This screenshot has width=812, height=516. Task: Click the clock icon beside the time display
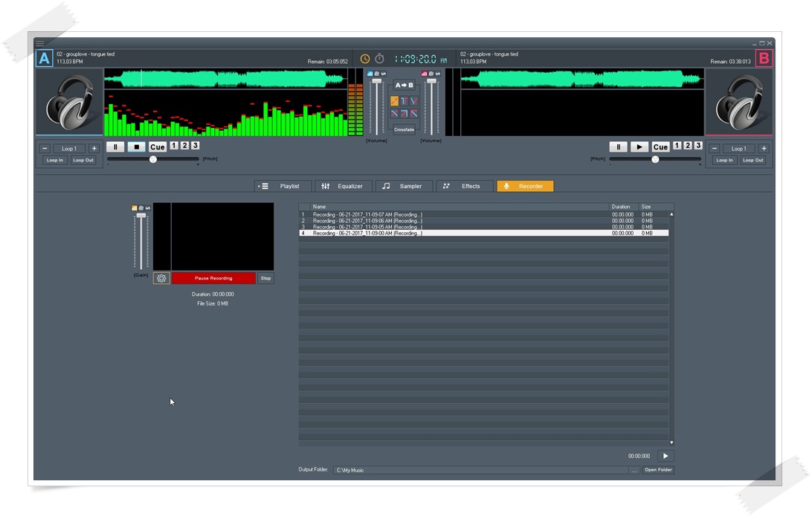tap(365, 57)
